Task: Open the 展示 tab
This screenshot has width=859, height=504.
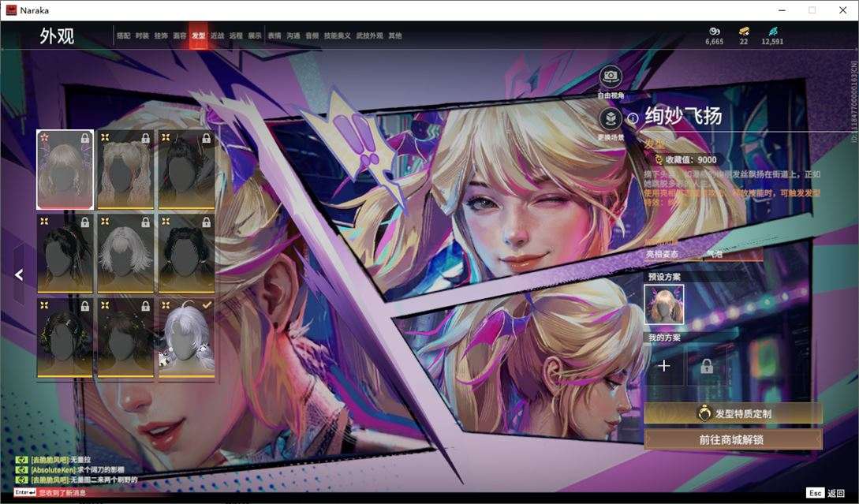Action: [x=255, y=35]
